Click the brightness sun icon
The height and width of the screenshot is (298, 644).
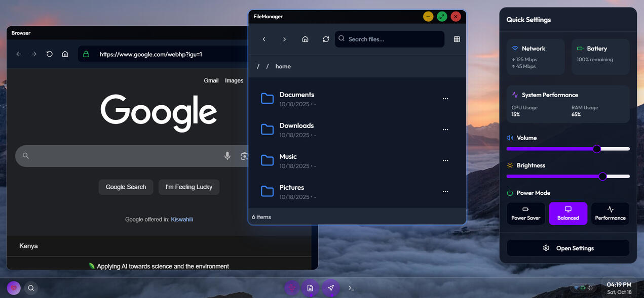[x=510, y=165]
